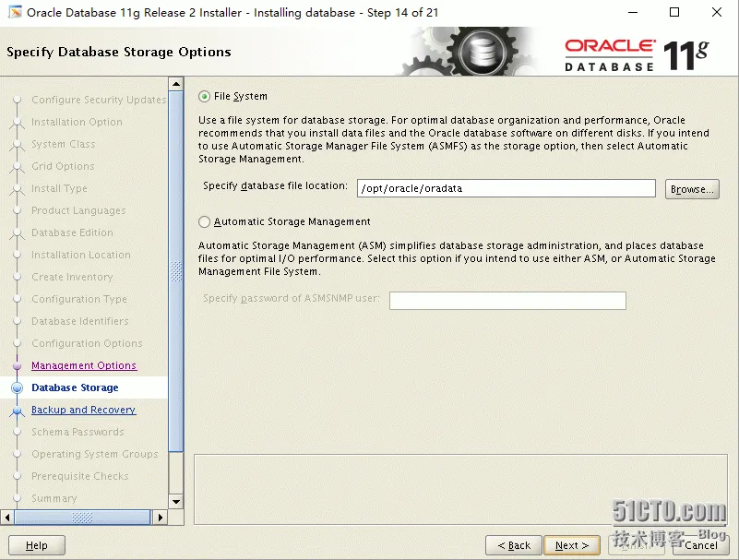Maximize the installer window

[x=674, y=12]
